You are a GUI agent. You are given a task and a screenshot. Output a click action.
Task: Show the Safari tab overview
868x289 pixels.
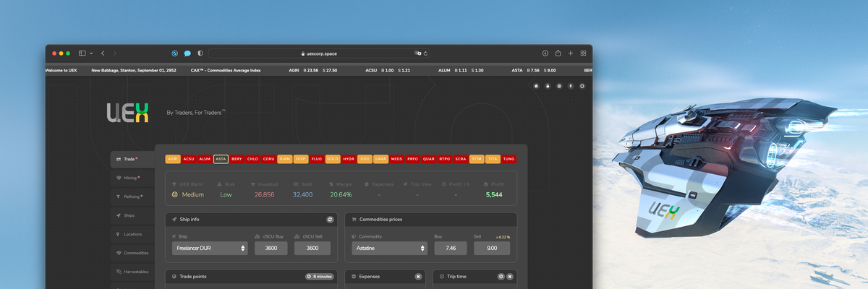pos(583,53)
